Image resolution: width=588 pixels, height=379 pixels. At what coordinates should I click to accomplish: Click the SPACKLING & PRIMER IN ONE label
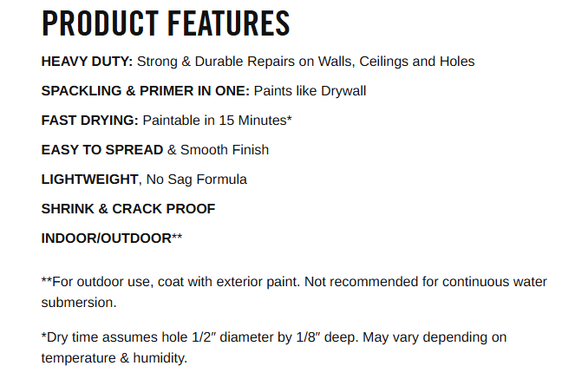tap(145, 91)
